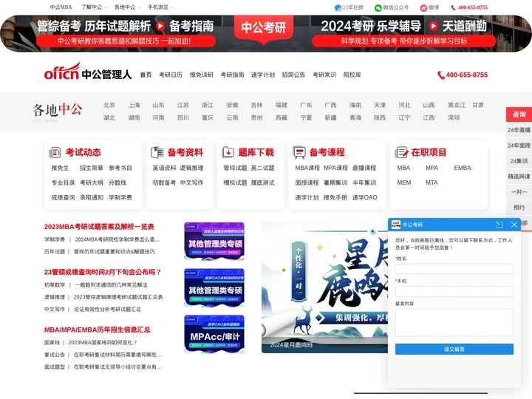Click the red phone icon beside 400-655-8755 in the navigation bar

pyautogui.click(x=440, y=75)
